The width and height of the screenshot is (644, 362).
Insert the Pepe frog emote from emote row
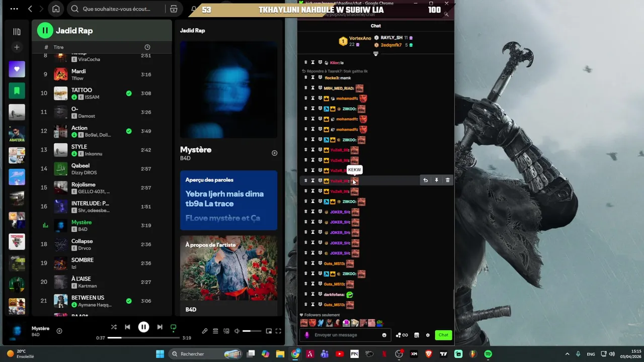tap(380, 323)
